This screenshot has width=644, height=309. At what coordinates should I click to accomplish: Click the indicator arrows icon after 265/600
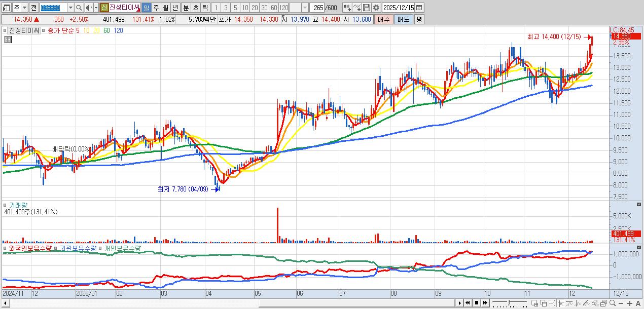(x=347, y=8)
